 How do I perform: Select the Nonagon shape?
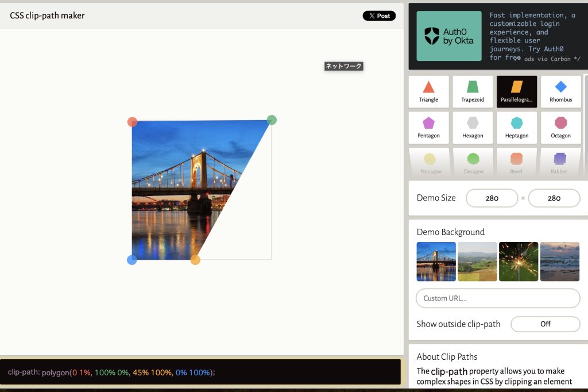pos(431,162)
